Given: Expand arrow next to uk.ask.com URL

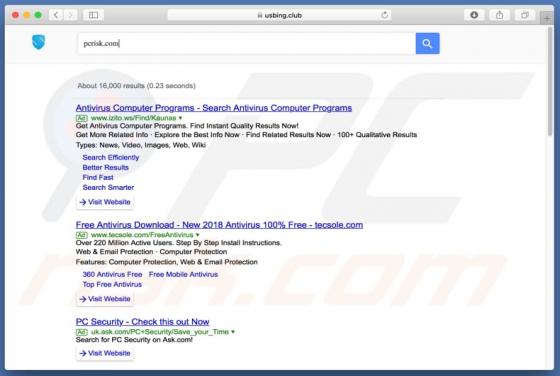Looking at the screenshot, I should (x=233, y=332).
